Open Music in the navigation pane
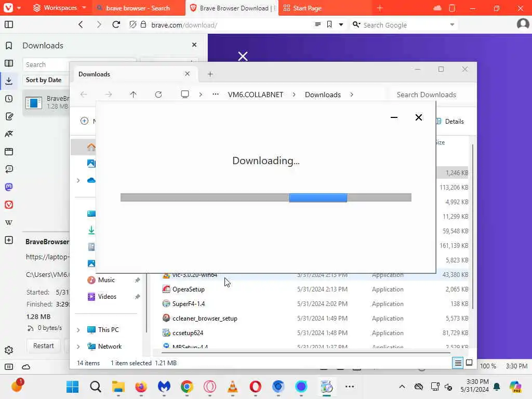This screenshot has height=399, width=532. pos(106,280)
